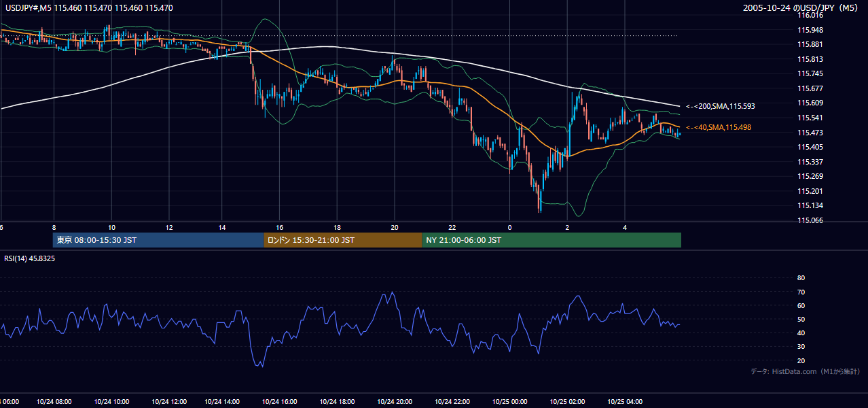Click the 200 SMA 115.593 label

(x=721, y=107)
